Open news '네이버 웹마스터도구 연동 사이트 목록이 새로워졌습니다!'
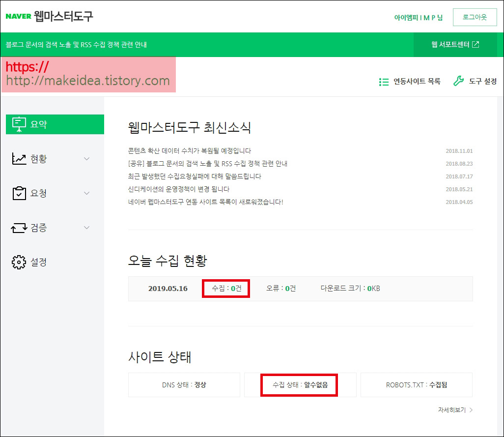The width and height of the screenshot is (504, 437). pyautogui.click(x=206, y=202)
